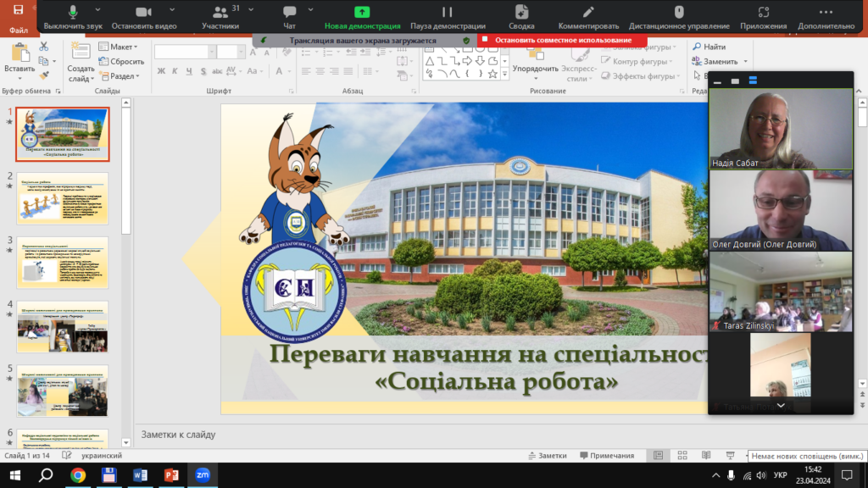Click Find (Найти) in the ribbon
Viewport: 868px width, 488px height.
tap(709, 47)
